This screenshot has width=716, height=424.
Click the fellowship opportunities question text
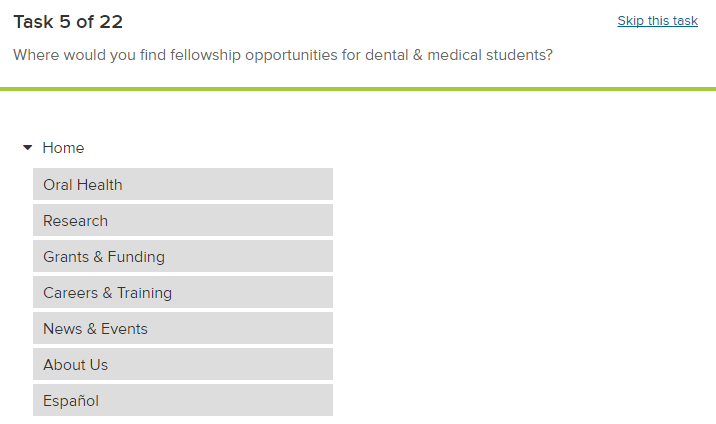click(x=283, y=55)
